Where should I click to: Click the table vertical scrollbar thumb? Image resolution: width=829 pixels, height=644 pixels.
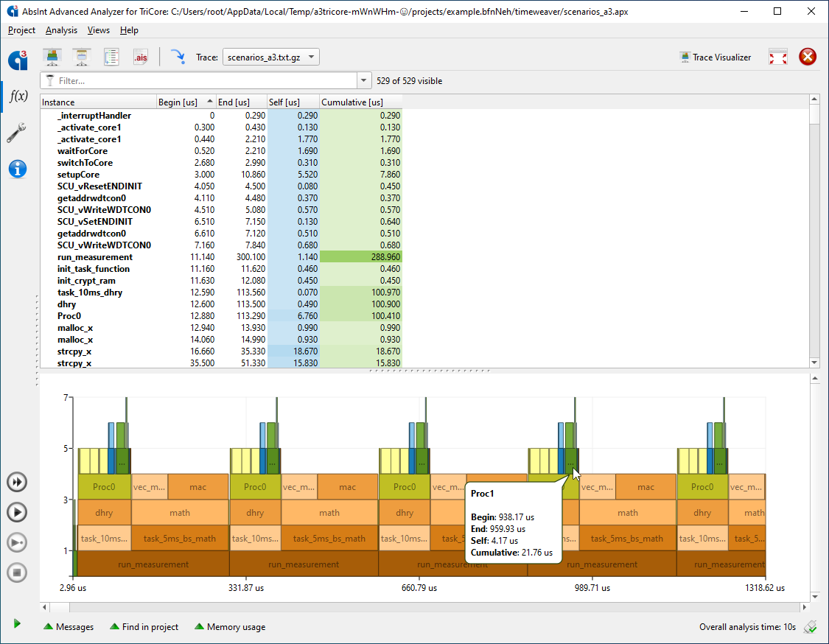[814, 114]
